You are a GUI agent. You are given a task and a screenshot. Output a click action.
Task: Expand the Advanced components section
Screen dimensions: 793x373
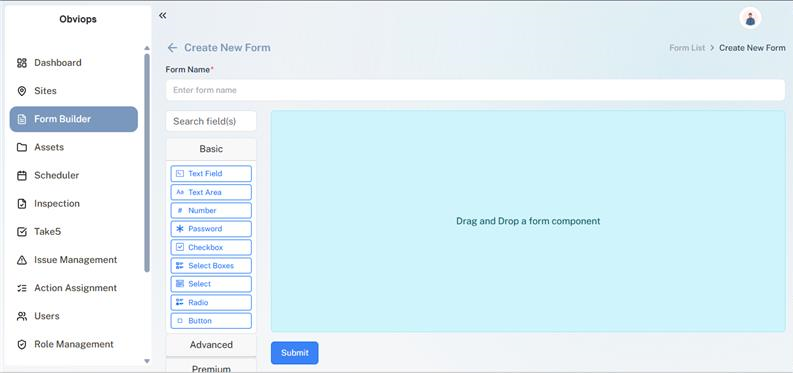(211, 345)
